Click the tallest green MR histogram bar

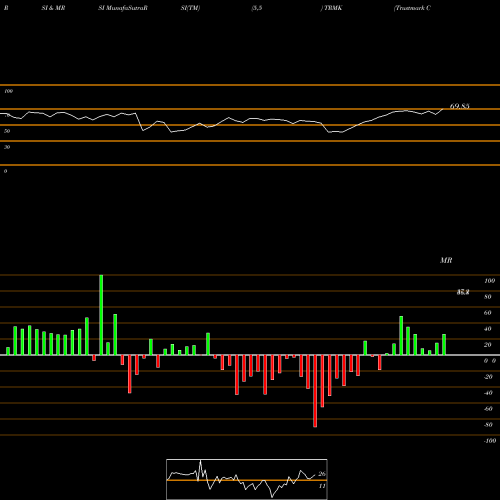pos(101,315)
